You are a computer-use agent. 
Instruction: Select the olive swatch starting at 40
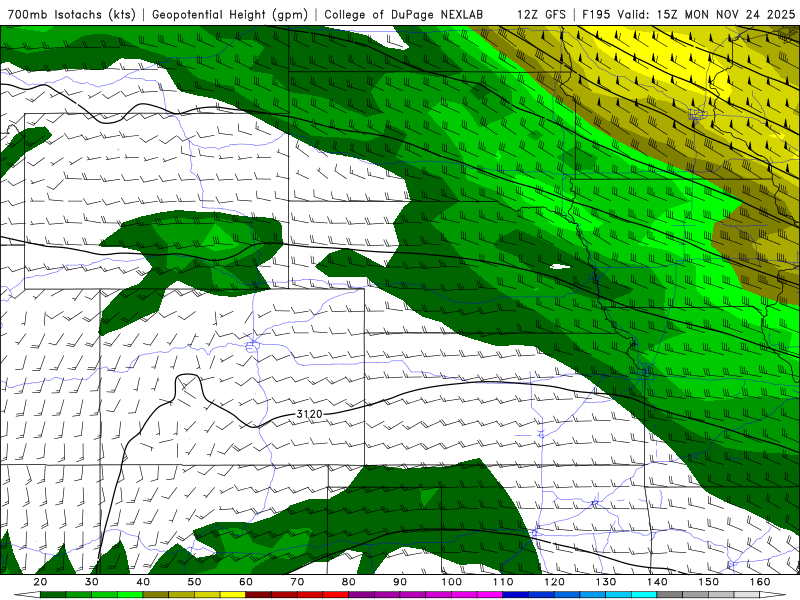156,594
